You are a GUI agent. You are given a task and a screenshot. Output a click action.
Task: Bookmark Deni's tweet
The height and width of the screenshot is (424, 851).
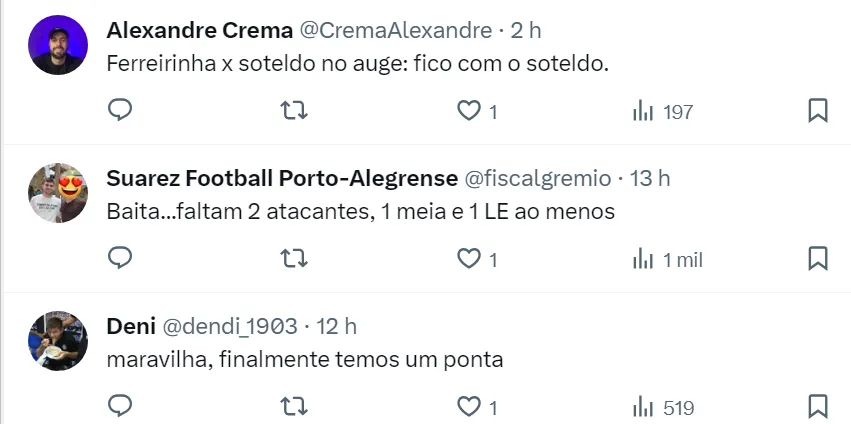tap(817, 407)
